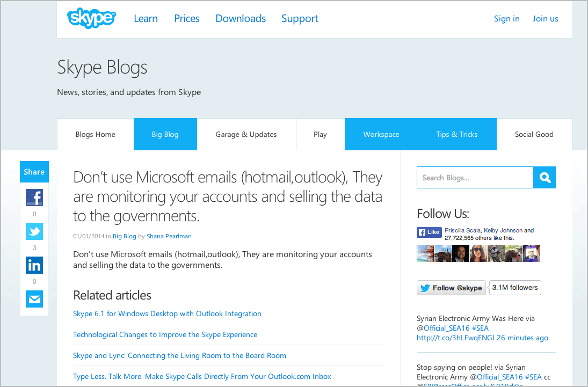The width and height of the screenshot is (588, 387).
Task: Click #SEA hashtag in first tweet
Action: point(481,328)
